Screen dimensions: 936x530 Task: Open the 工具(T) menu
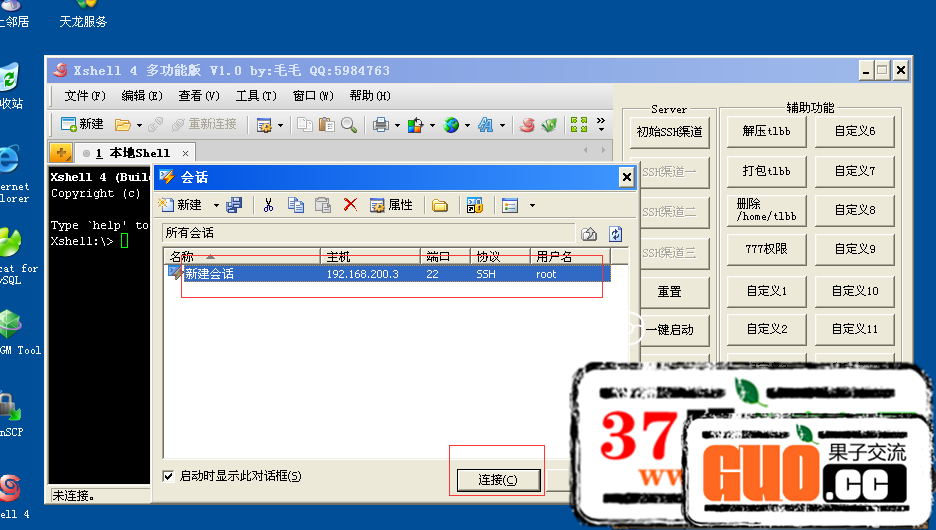pos(256,96)
